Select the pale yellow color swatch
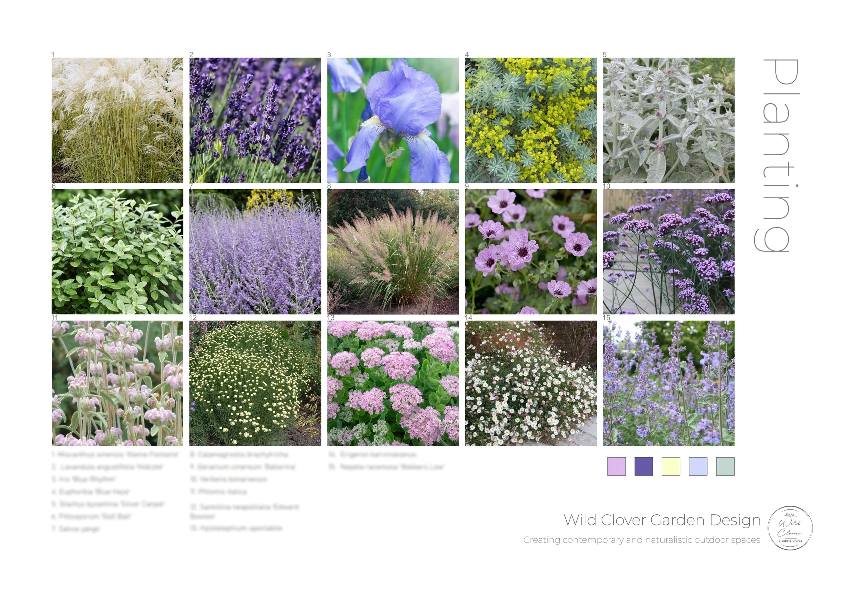The height and width of the screenshot is (614, 868). click(x=671, y=466)
